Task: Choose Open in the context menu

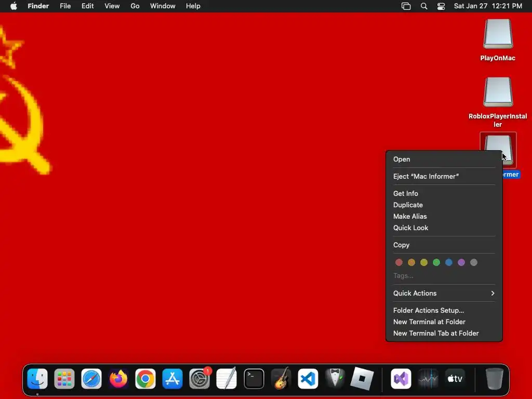Action: coord(444,159)
